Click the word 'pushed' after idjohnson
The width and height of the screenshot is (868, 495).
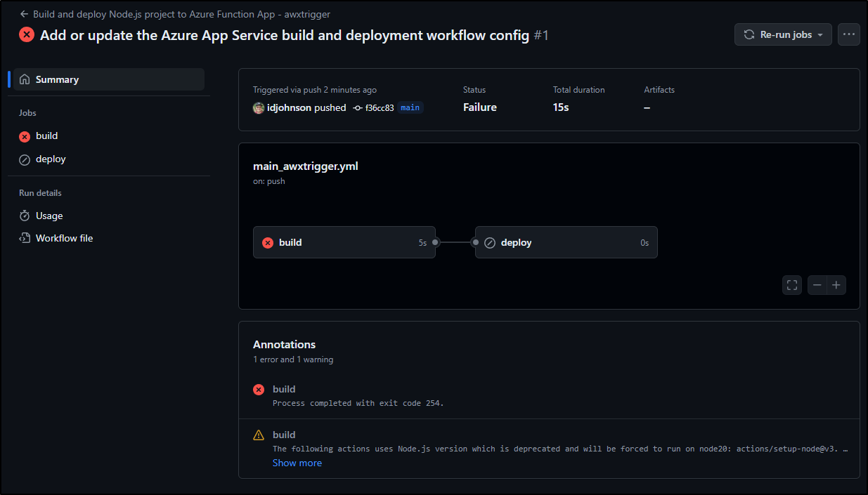[330, 107]
